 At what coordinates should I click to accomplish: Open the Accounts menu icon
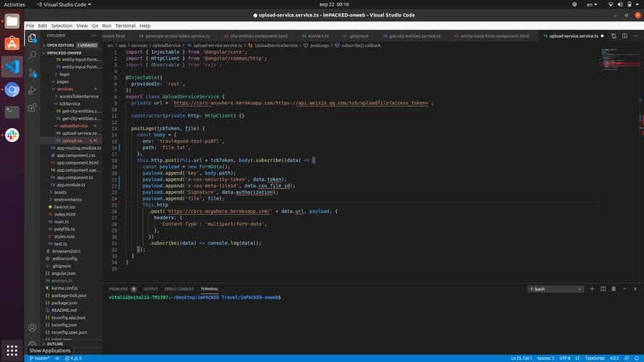(x=32, y=327)
